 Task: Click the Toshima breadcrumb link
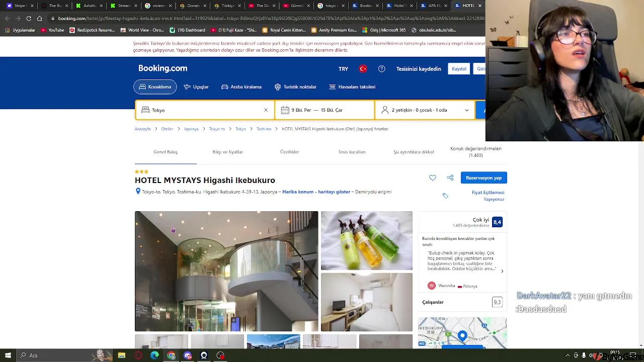pos(264,129)
